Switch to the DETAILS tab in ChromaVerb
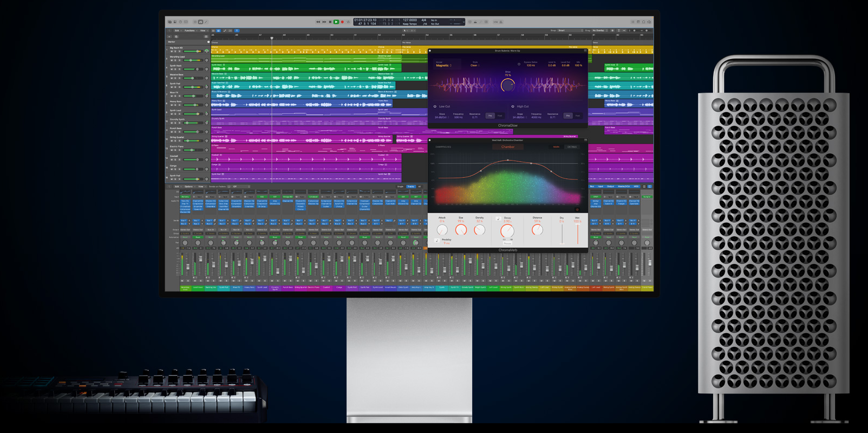Screen dimensions: 868x433 tap(572, 147)
